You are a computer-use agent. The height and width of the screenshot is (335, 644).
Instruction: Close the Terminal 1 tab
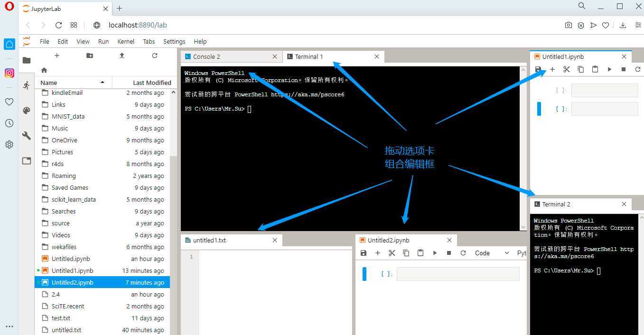pyautogui.click(x=377, y=56)
